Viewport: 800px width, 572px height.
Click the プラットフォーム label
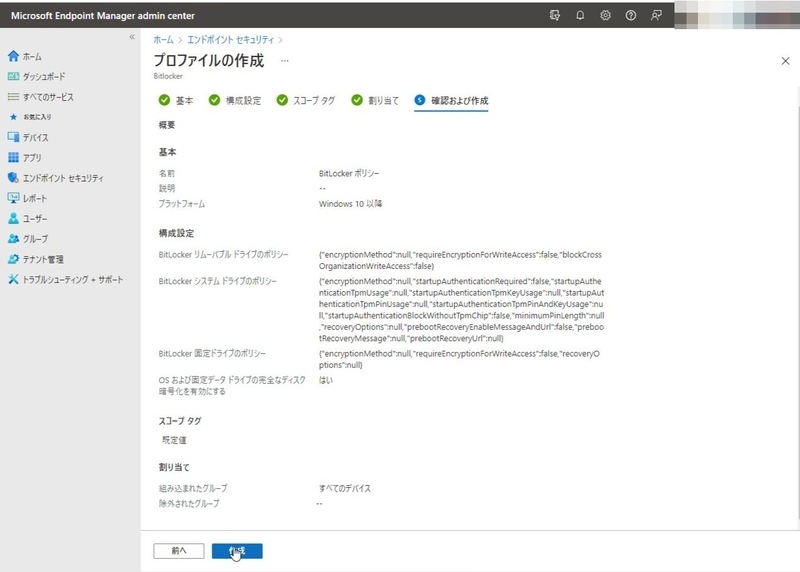pos(182,204)
